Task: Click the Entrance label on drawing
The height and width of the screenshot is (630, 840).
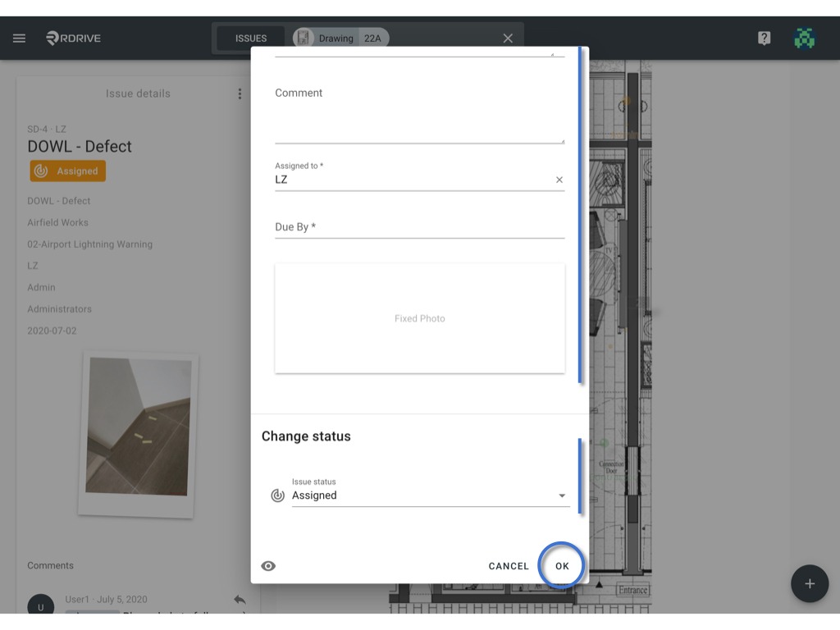Action: [x=632, y=590]
